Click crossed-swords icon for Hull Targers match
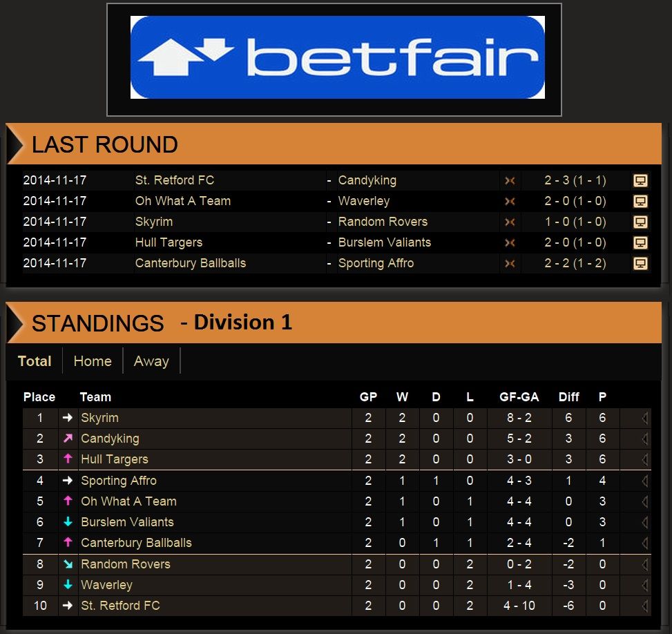 point(510,243)
